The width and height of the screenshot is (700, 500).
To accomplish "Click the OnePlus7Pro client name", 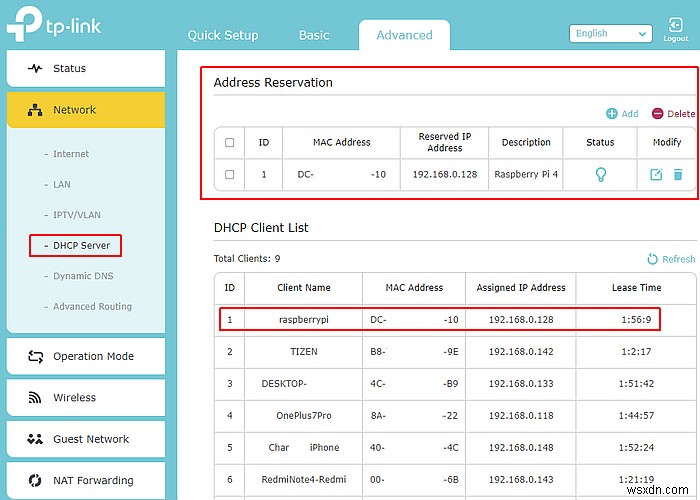I will tap(304, 416).
